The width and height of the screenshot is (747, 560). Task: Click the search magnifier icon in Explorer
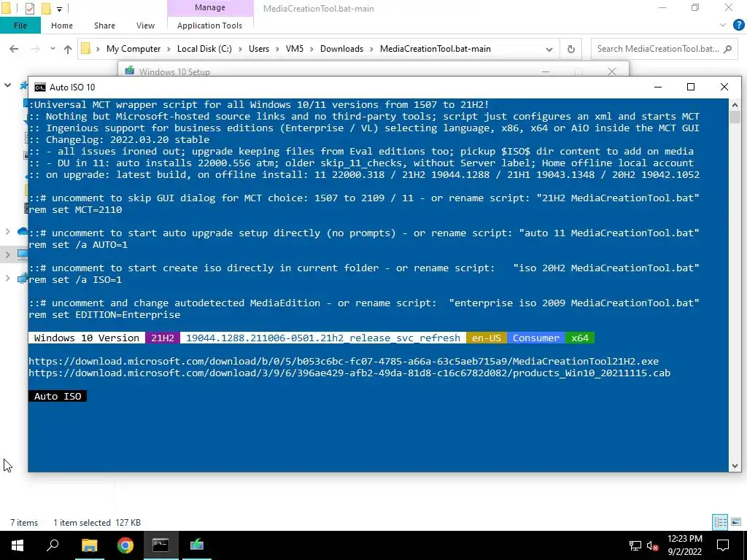pyautogui.click(x=727, y=49)
